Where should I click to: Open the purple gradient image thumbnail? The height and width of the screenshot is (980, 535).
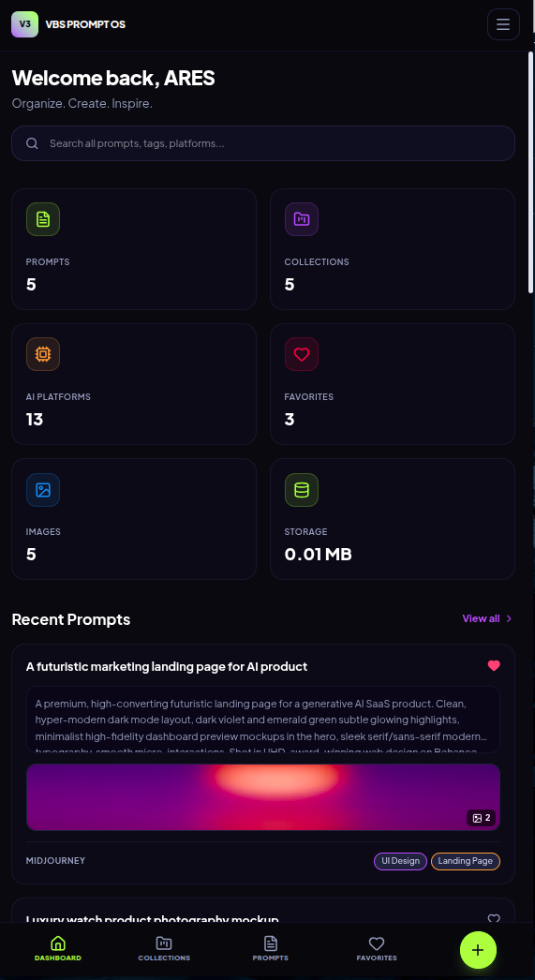click(x=263, y=797)
